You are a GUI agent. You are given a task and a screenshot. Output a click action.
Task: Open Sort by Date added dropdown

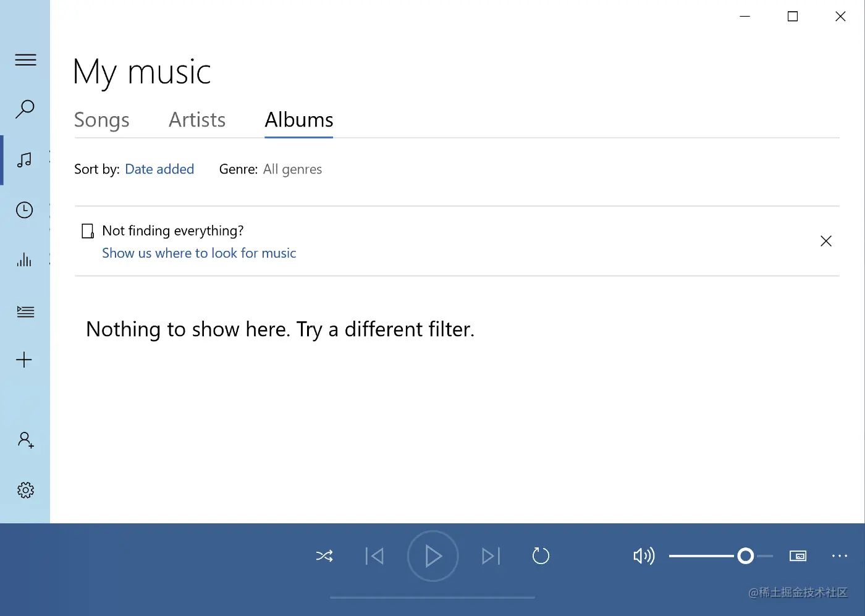pos(159,169)
